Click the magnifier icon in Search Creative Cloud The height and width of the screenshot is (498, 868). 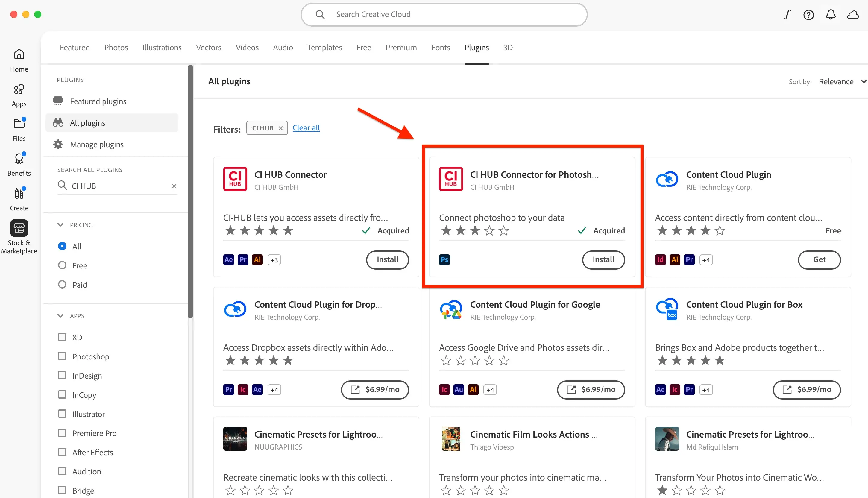[320, 14]
